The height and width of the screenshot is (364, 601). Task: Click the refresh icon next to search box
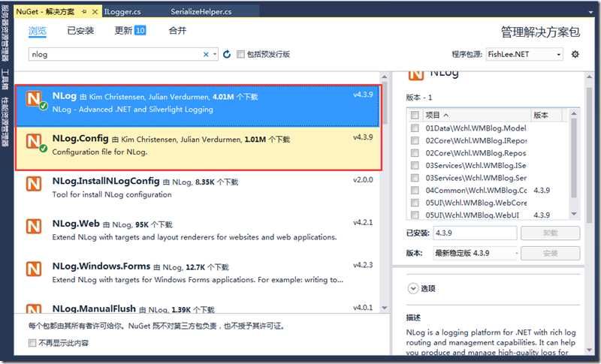pos(227,54)
